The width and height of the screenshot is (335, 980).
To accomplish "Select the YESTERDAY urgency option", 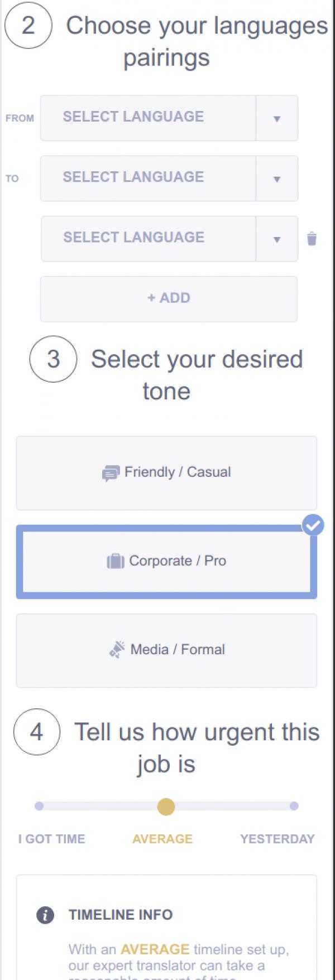I will coord(294,806).
